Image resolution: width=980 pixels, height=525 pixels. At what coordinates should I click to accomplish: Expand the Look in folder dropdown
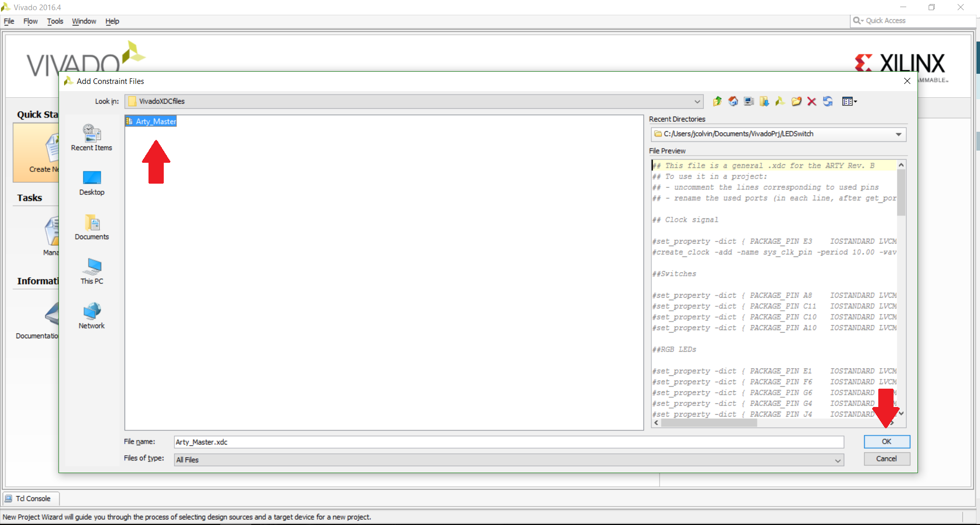697,101
